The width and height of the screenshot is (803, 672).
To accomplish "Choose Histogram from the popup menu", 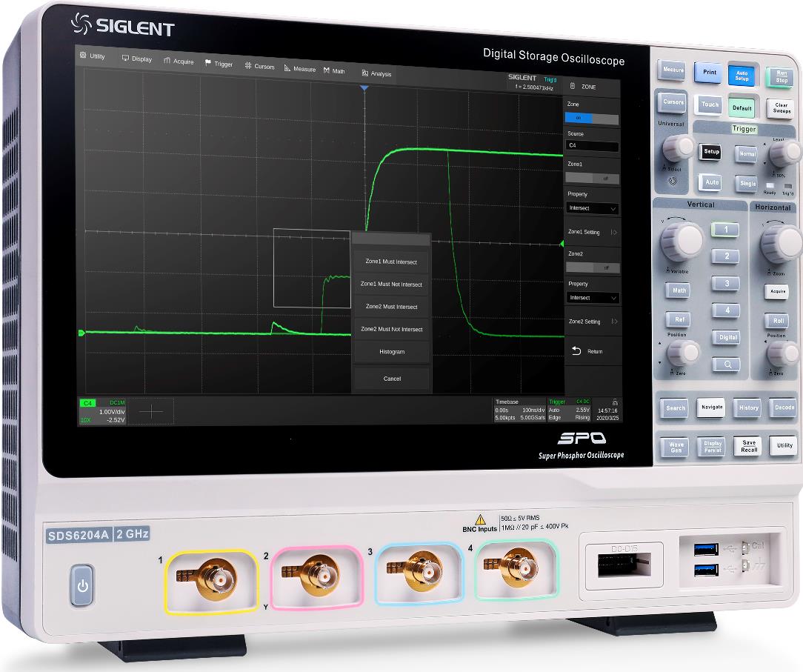I will tap(392, 352).
